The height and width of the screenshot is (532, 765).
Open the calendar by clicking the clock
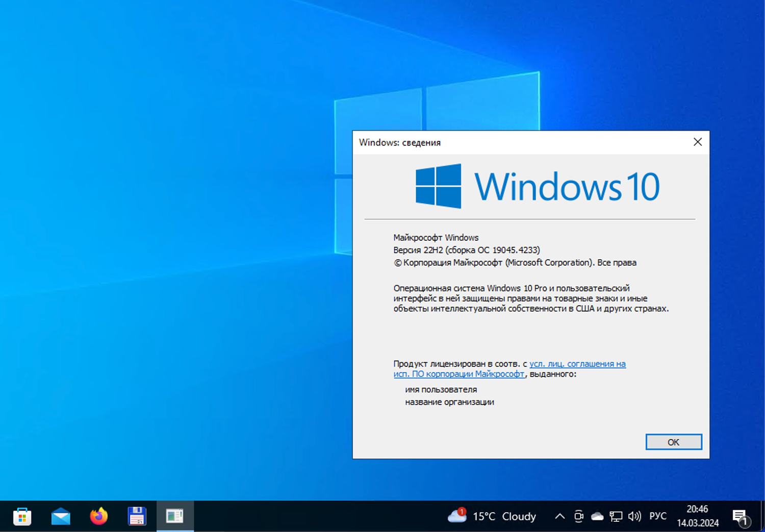click(697, 516)
